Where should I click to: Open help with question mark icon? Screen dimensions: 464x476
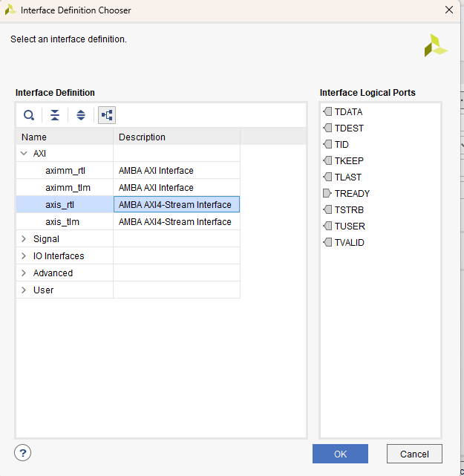point(23,453)
